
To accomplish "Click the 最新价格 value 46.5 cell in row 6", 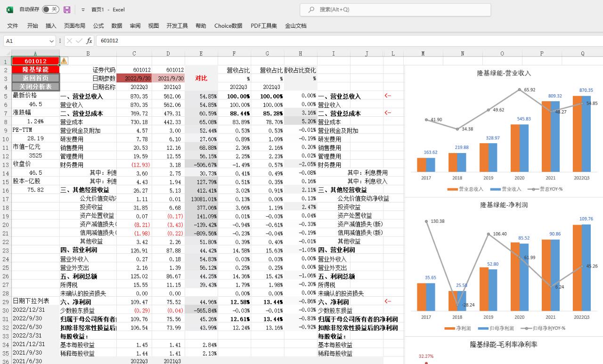I will tap(35, 104).
